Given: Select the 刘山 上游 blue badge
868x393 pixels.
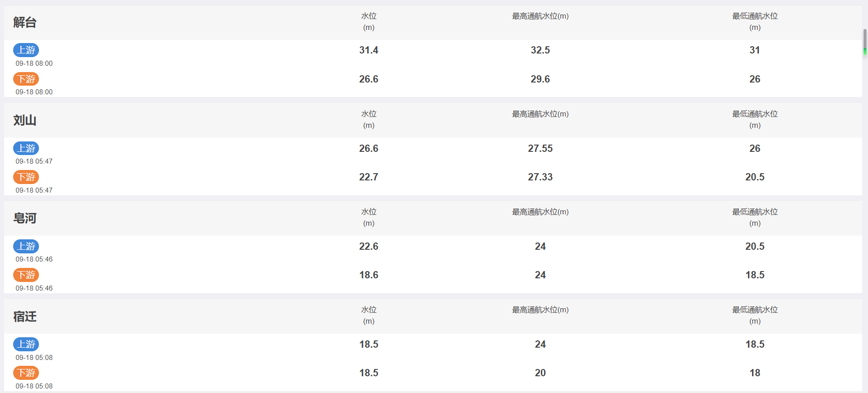Looking at the screenshot, I should pyautogui.click(x=26, y=148).
